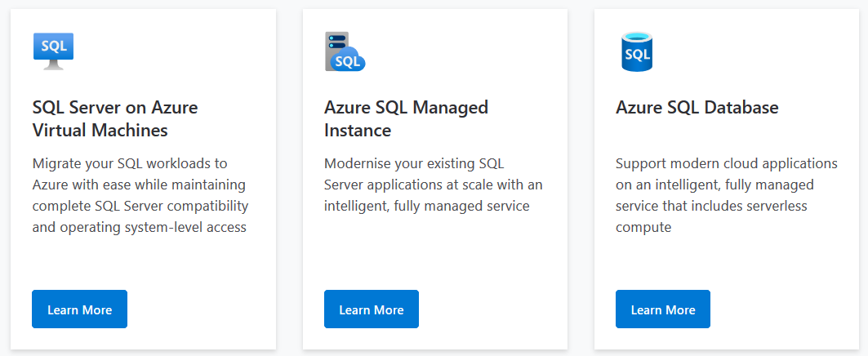Image resolution: width=868 pixels, height=356 pixels.
Task: Click the 'Support modern cloud applications' description
Action: pyautogui.click(x=726, y=194)
